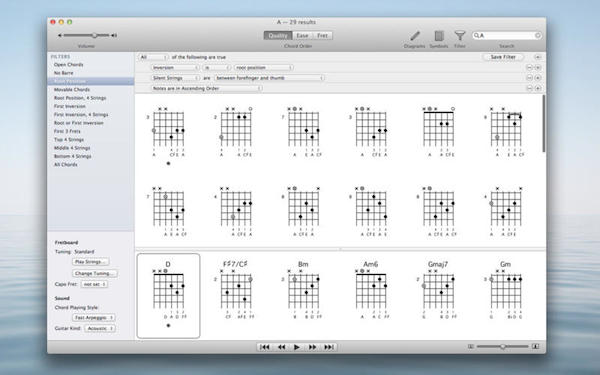600x375 pixels.
Task: Click the small diagram size icon
Action: point(471,346)
